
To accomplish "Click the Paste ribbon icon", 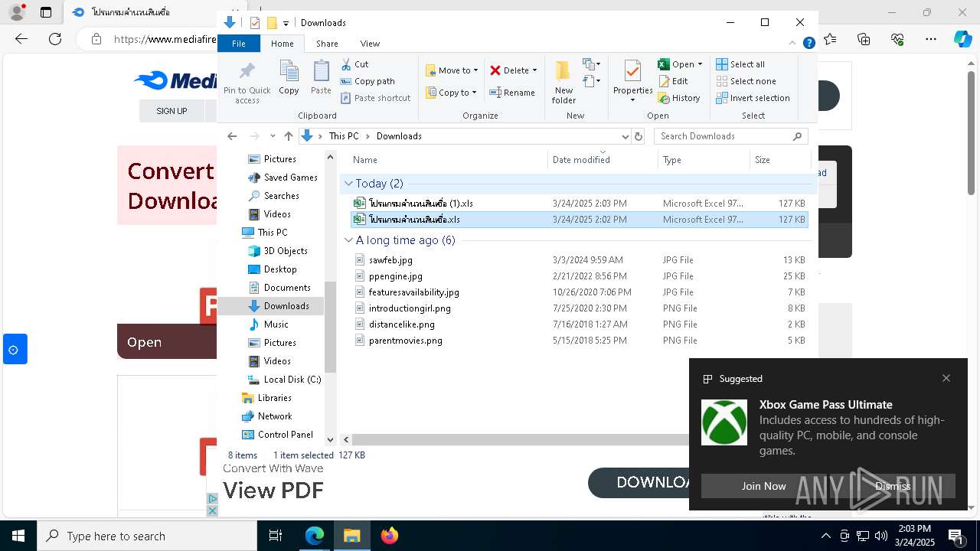I will coord(321,77).
